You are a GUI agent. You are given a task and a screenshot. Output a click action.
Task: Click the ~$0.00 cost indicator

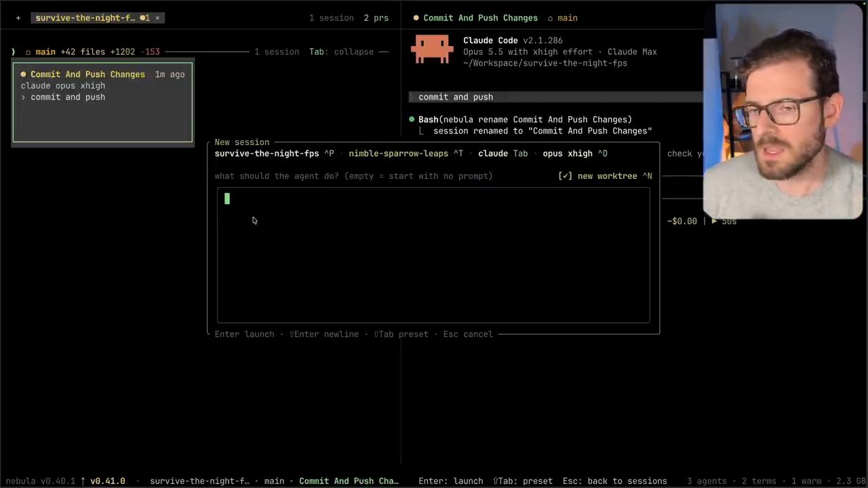[682, 221]
